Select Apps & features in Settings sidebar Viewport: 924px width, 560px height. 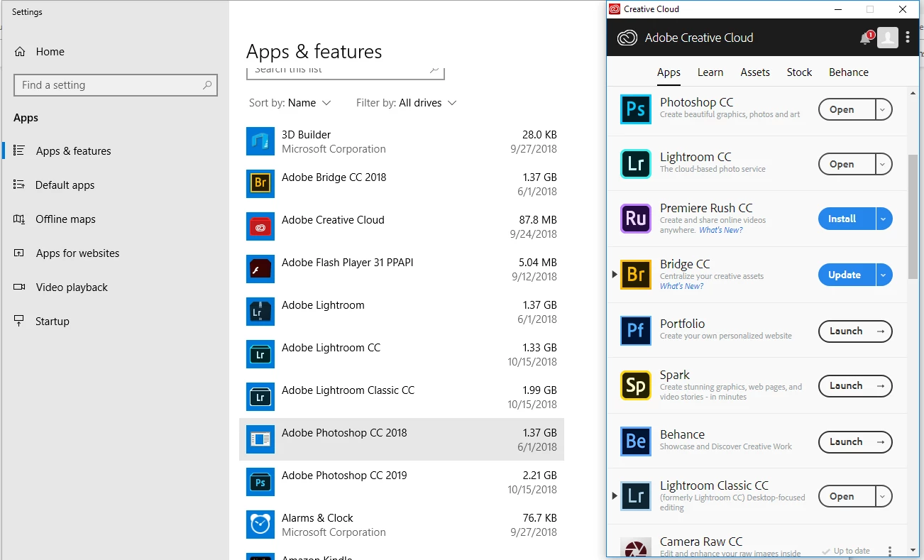pos(116,151)
